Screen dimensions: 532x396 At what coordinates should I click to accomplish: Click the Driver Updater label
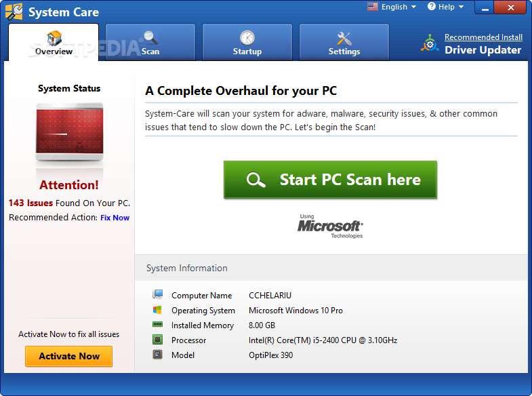[x=483, y=50]
